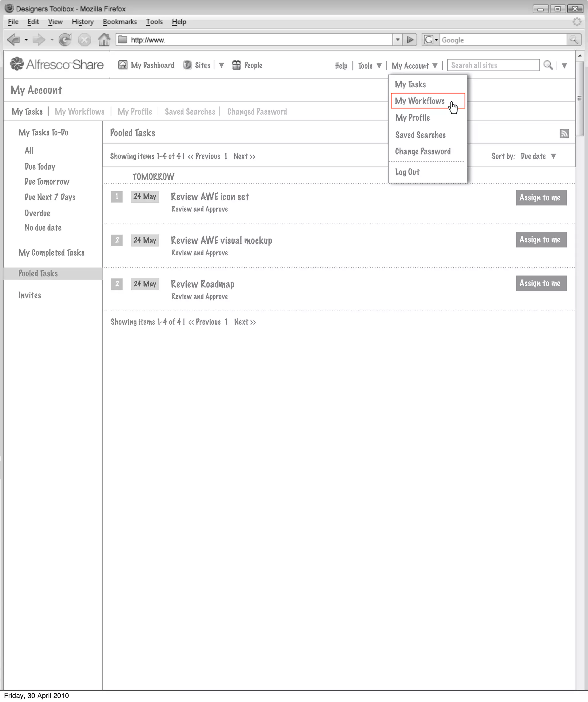Click the magnifier search icon beside Search all sites
588x702 pixels.
[548, 65]
